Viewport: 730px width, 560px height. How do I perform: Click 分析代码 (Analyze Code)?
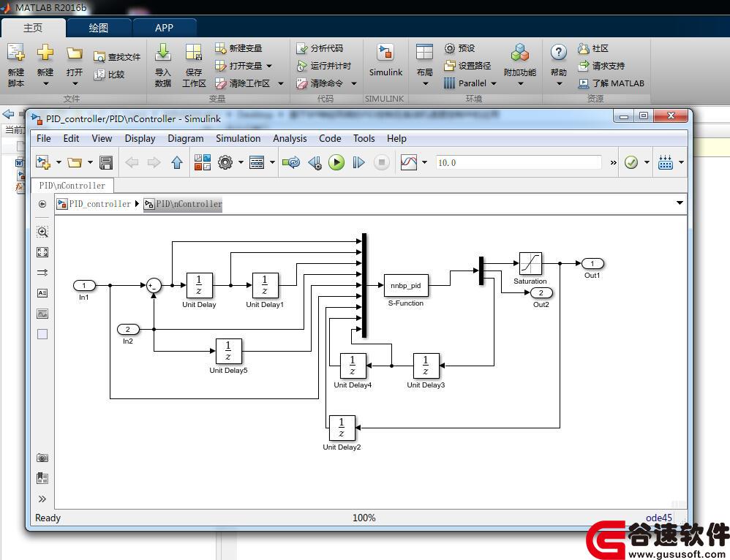point(320,48)
